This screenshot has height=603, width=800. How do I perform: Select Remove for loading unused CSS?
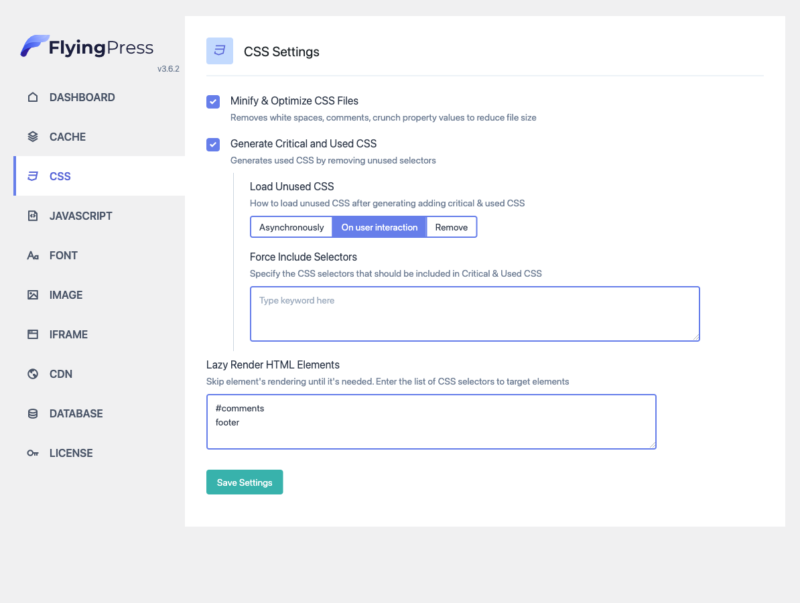coord(451,226)
